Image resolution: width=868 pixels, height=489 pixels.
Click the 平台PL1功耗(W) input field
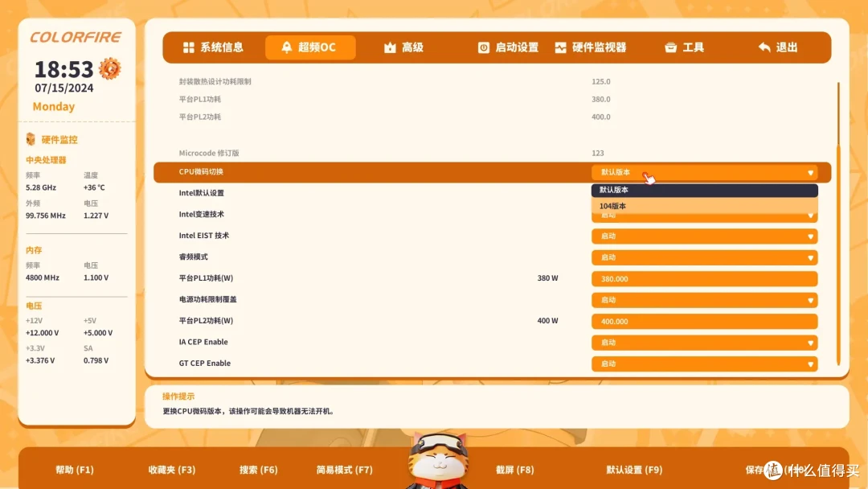pyautogui.click(x=704, y=279)
